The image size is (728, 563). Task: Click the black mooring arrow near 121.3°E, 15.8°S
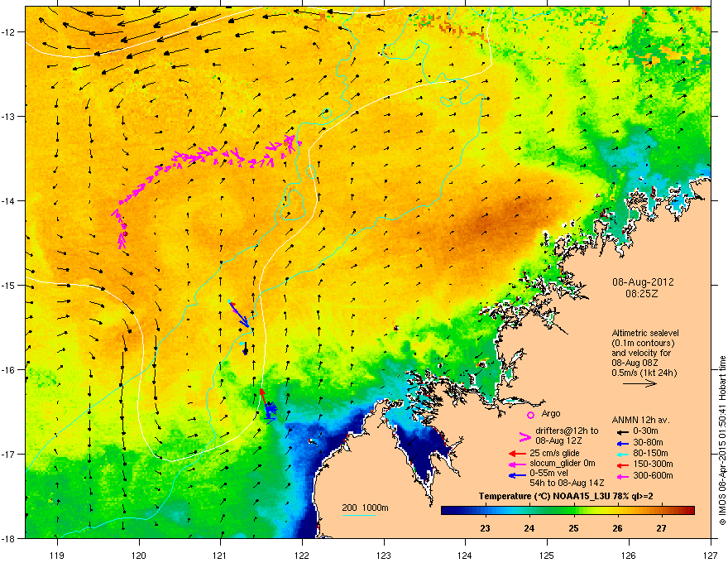click(x=245, y=349)
